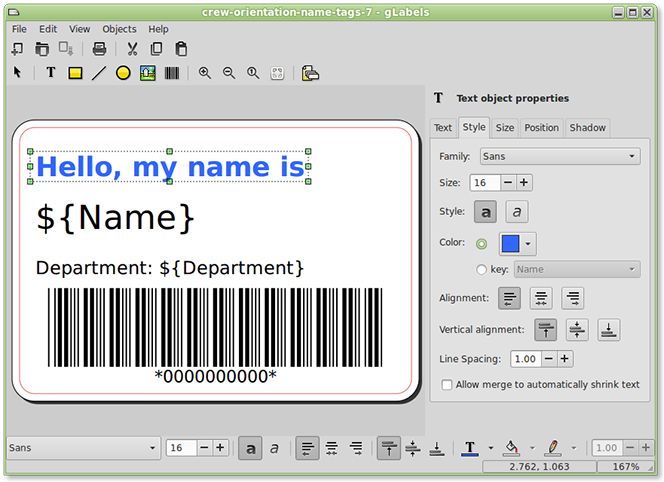Click the Line Spacing value field

click(x=526, y=359)
